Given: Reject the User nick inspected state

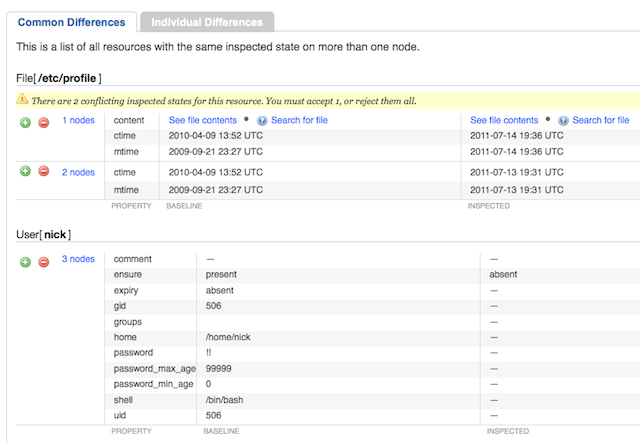Looking at the screenshot, I should (x=43, y=261).
